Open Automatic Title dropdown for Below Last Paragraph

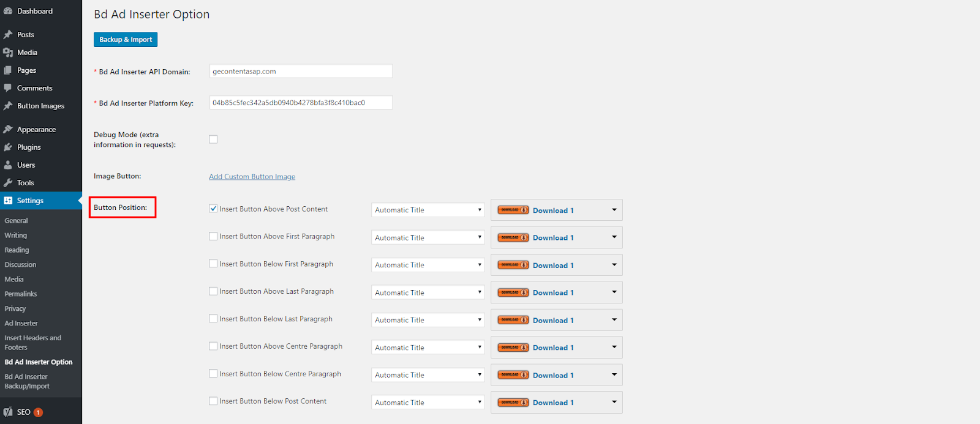pos(428,320)
